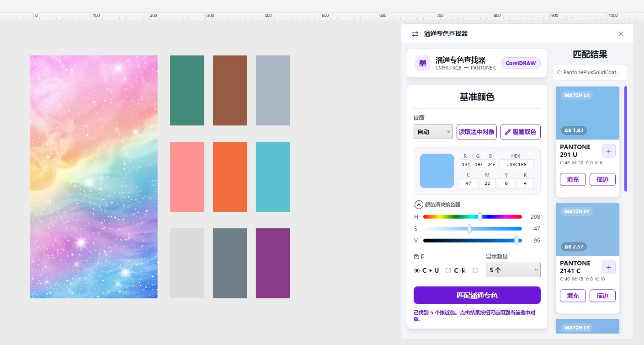Click the K value field showing 4
Screen dimensions: 644x345
click(525, 183)
